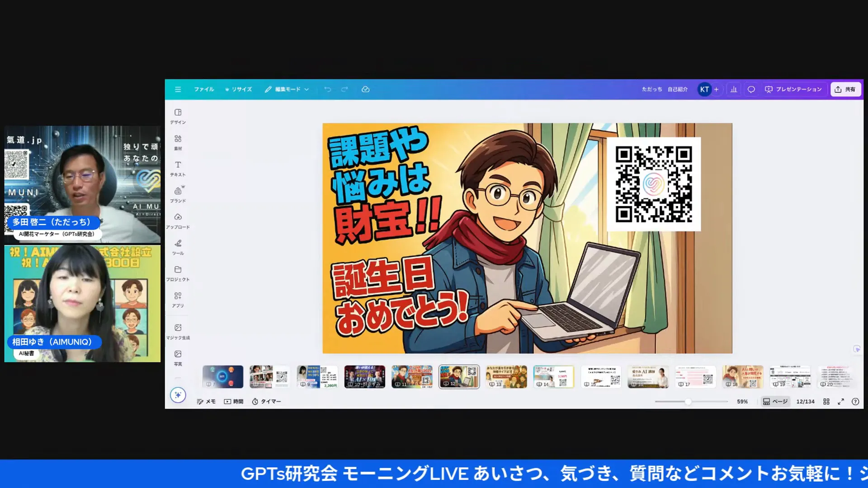Click the 12/134 page counter
868x488 pixels.
click(805, 401)
